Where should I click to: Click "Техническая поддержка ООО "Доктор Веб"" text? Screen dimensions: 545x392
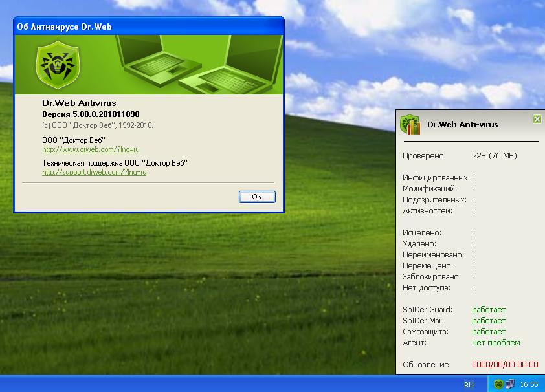115,163
